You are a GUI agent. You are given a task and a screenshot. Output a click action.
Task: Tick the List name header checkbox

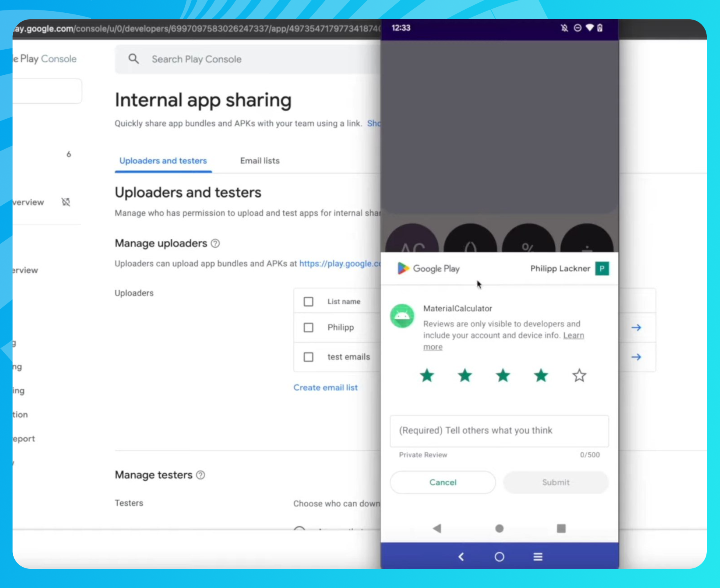point(308,302)
